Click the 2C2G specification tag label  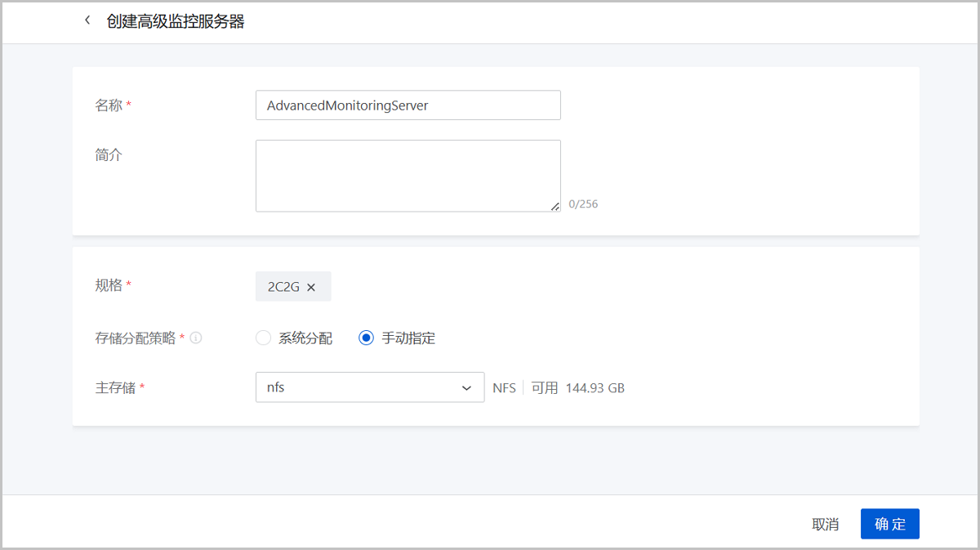(283, 288)
